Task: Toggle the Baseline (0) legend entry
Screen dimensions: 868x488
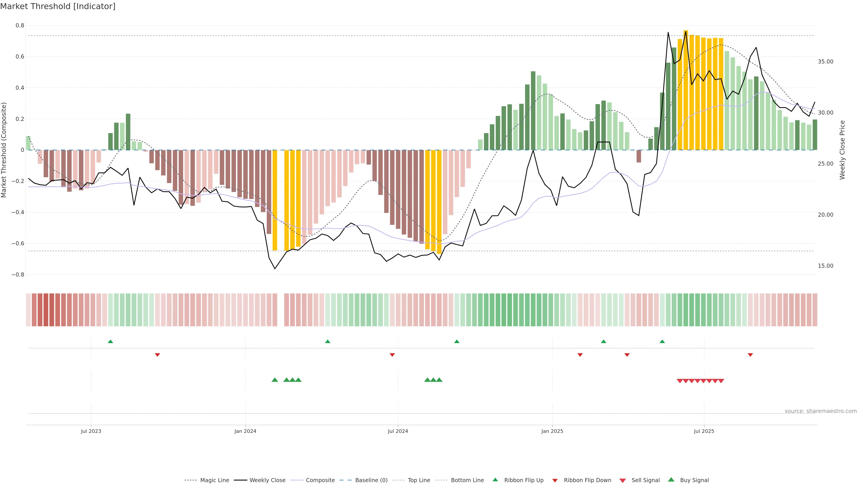Action: [371, 480]
